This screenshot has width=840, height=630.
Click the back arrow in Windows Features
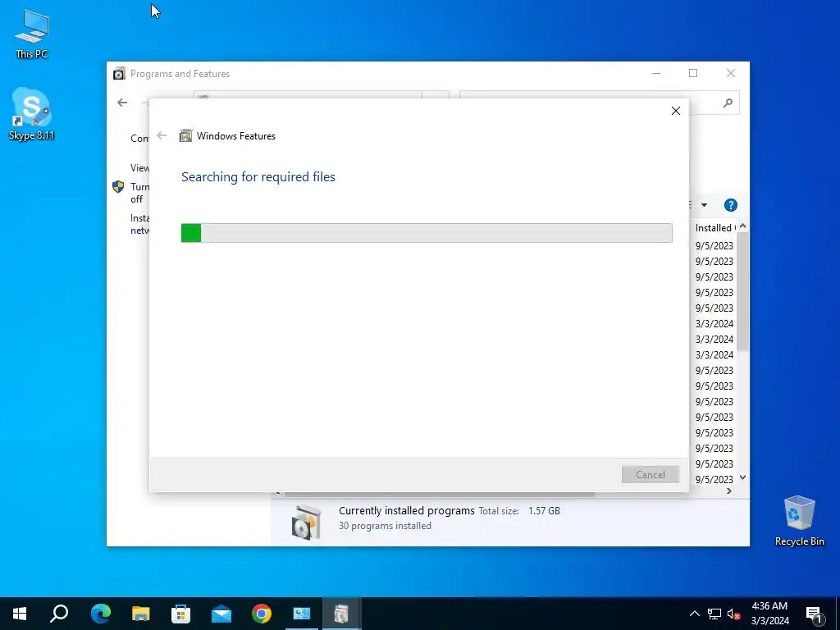pos(162,135)
